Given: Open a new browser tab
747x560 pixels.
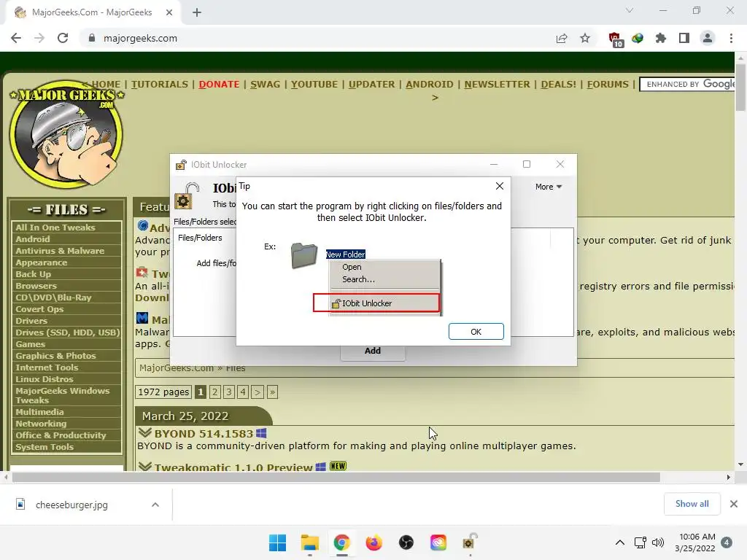Looking at the screenshot, I should coord(197,12).
